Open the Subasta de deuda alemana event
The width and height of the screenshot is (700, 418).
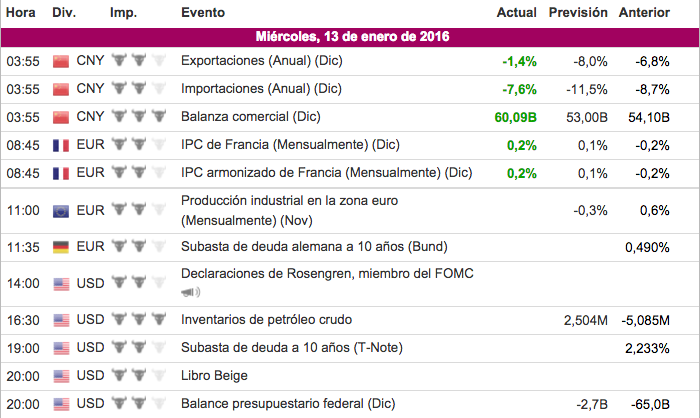coord(313,247)
